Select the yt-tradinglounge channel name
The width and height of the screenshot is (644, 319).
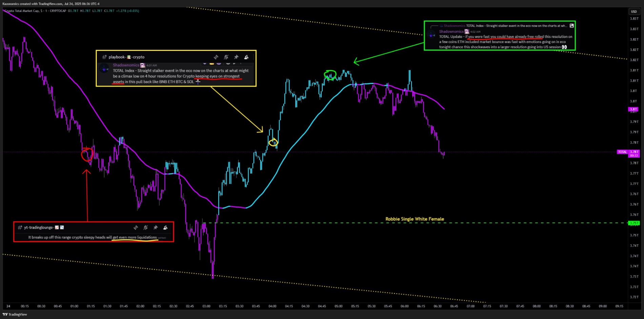coord(39,228)
